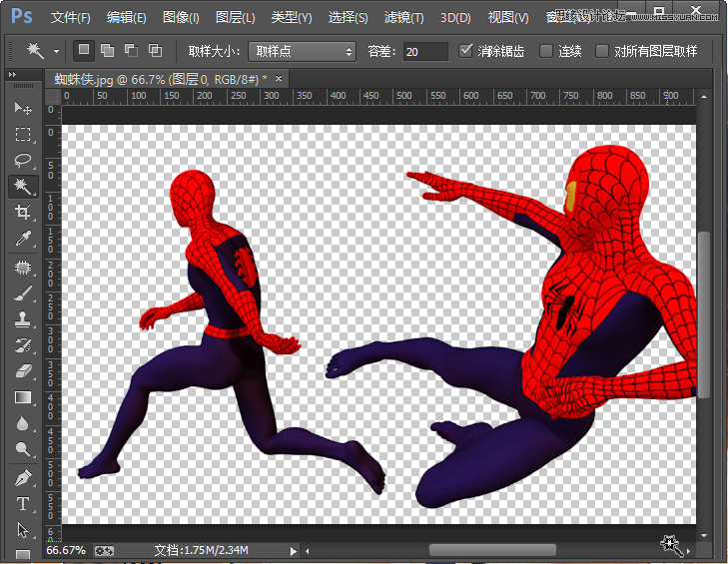The image size is (728, 564).
Task: Click the 容差 tolerance input field
Action: (x=425, y=52)
